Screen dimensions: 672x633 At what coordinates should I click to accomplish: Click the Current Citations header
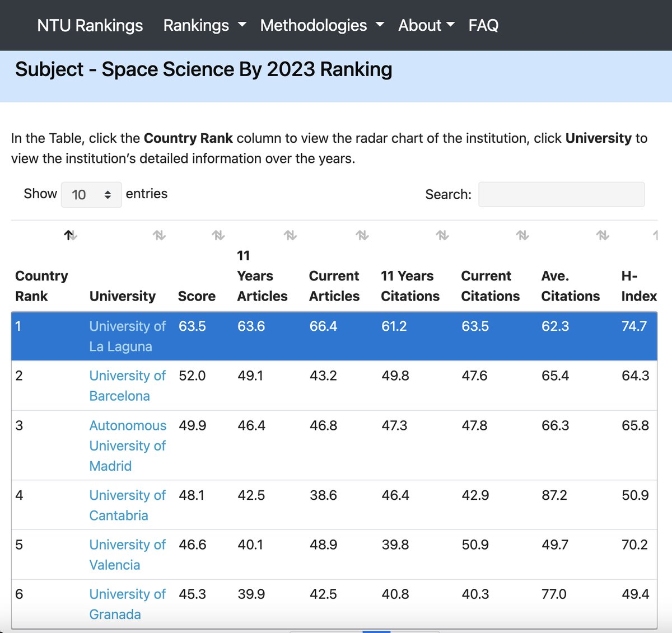pyautogui.click(x=490, y=286)
